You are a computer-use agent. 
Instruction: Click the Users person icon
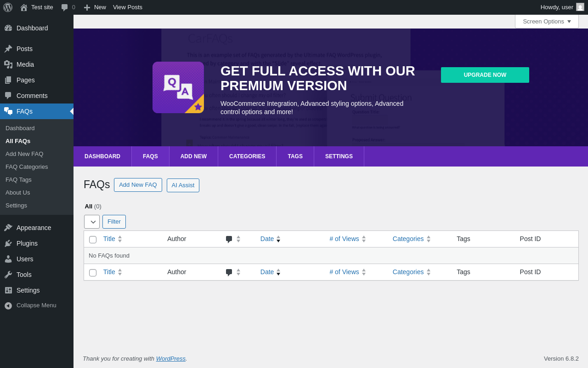tap(8, 259)
